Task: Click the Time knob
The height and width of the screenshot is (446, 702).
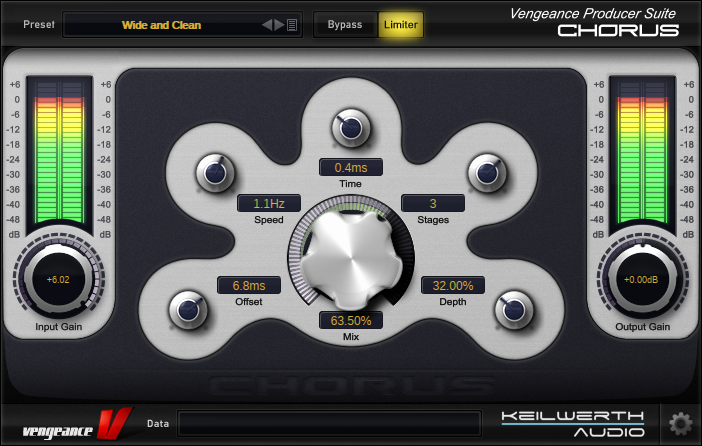Action: click(x=350, y=127)
